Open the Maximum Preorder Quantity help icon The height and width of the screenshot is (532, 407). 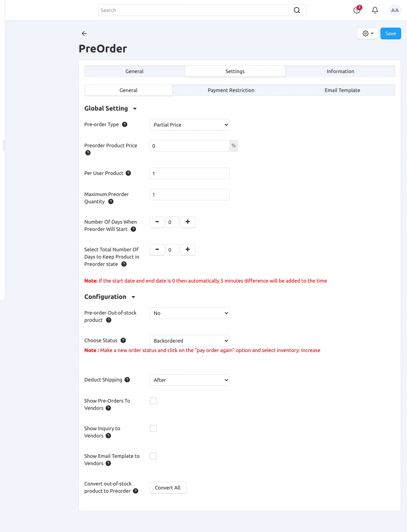[110, 202]
